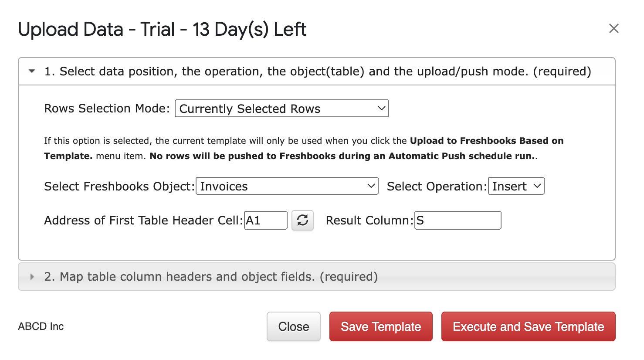Click the 'Upload Data - Trial' dialog title
The height and width of the screenshot is (360, 644).
(162, 30)
